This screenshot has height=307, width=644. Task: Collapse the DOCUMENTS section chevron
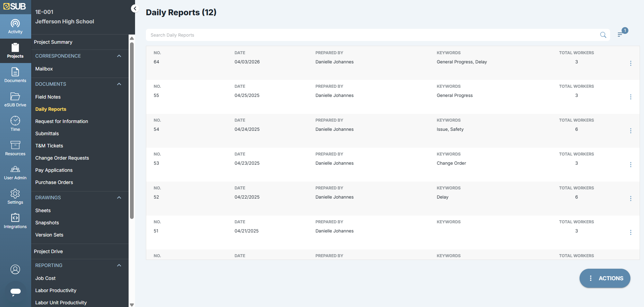pos(119,84)
